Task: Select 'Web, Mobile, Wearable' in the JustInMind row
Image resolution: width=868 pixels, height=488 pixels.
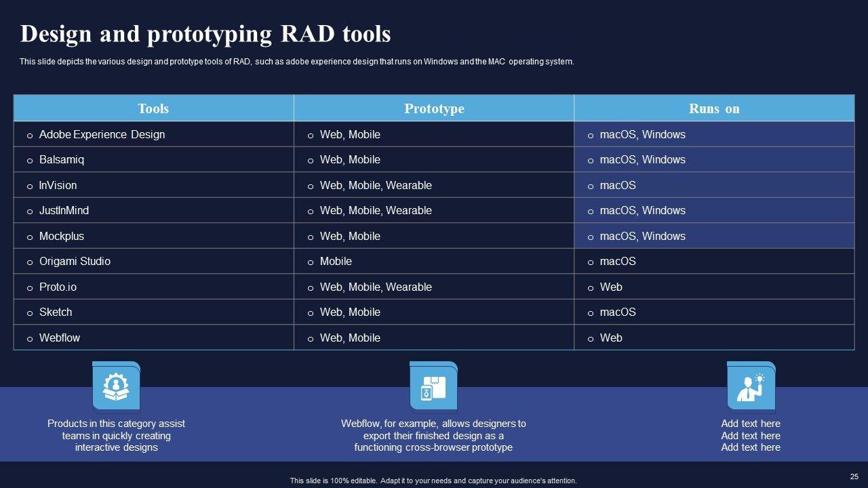Action: tap(376, 211)
